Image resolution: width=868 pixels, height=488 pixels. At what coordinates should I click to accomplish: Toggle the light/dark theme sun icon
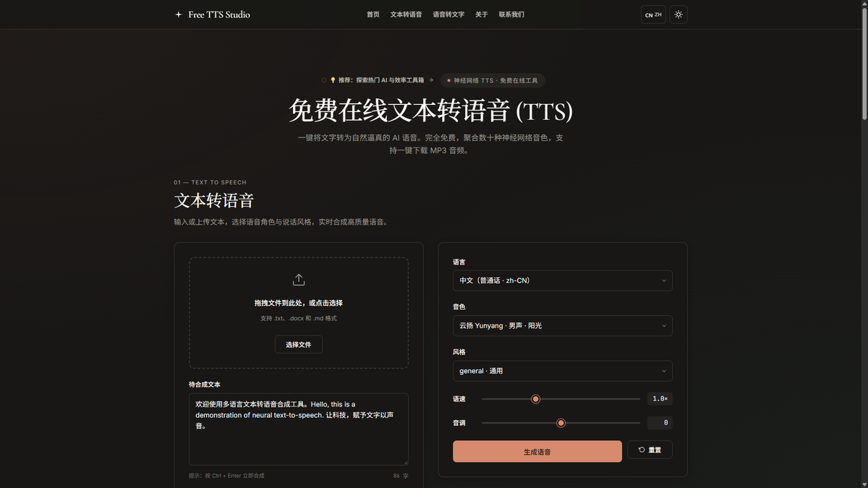678,14
